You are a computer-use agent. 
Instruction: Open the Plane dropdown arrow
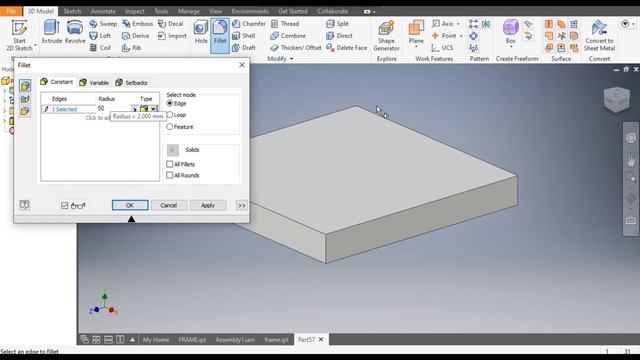tap(416, 47)
